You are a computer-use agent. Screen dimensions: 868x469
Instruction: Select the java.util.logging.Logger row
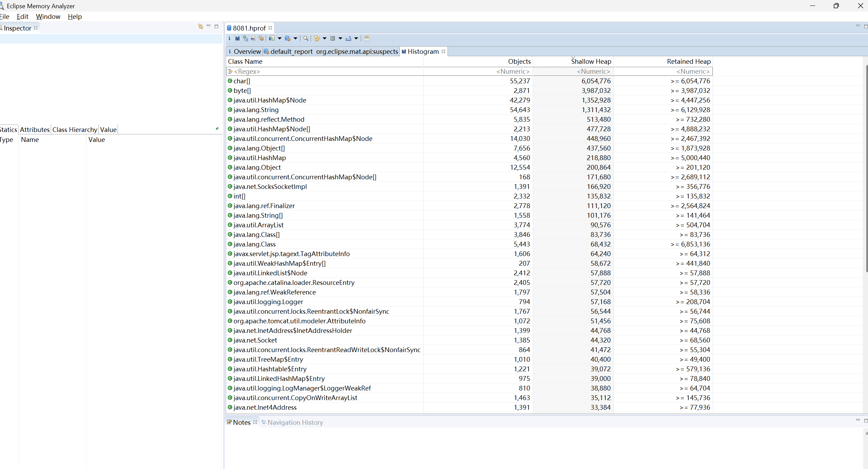pos(469,302)
